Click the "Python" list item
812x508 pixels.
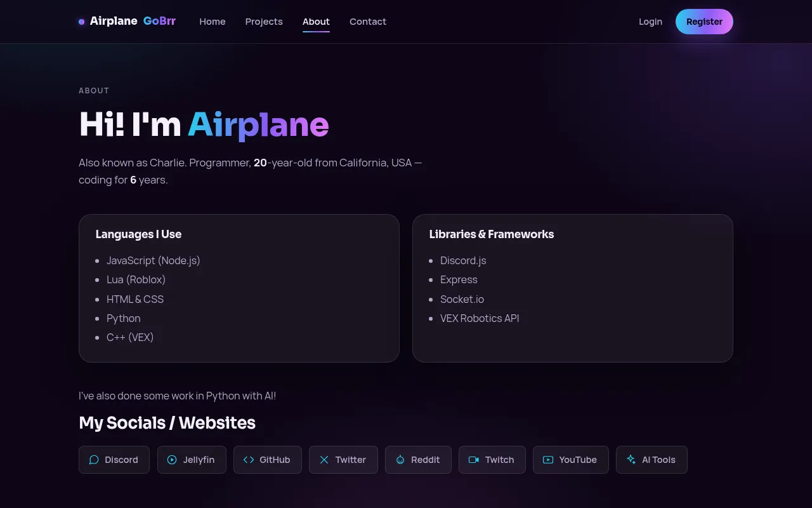click(x=124, y=318)
